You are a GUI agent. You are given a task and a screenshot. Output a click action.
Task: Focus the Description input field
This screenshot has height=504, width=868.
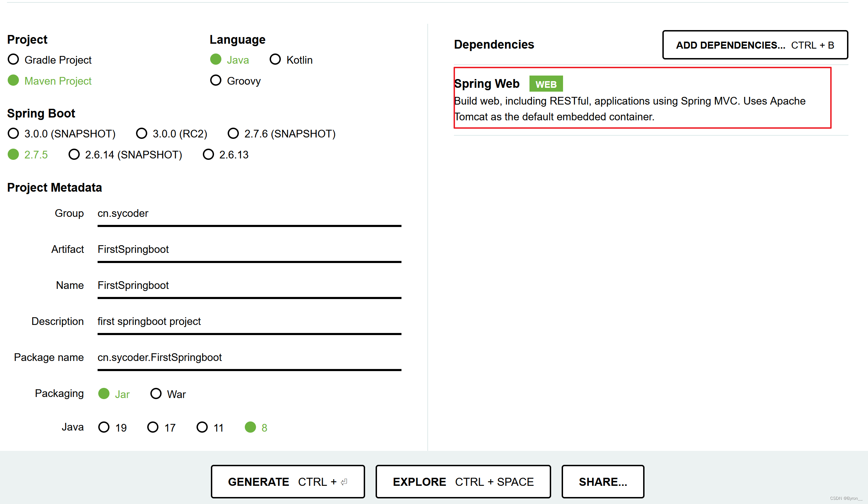click(249, 322)
